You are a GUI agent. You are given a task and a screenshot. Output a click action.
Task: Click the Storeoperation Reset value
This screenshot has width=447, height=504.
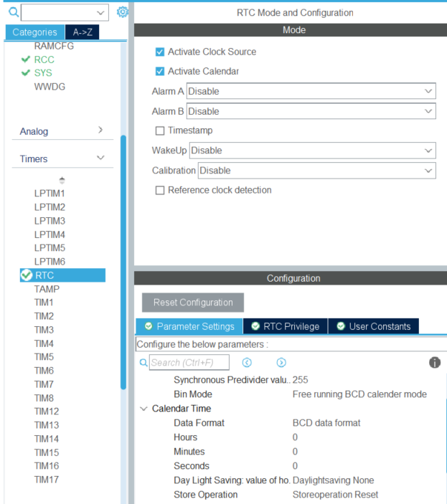(335, 495)
